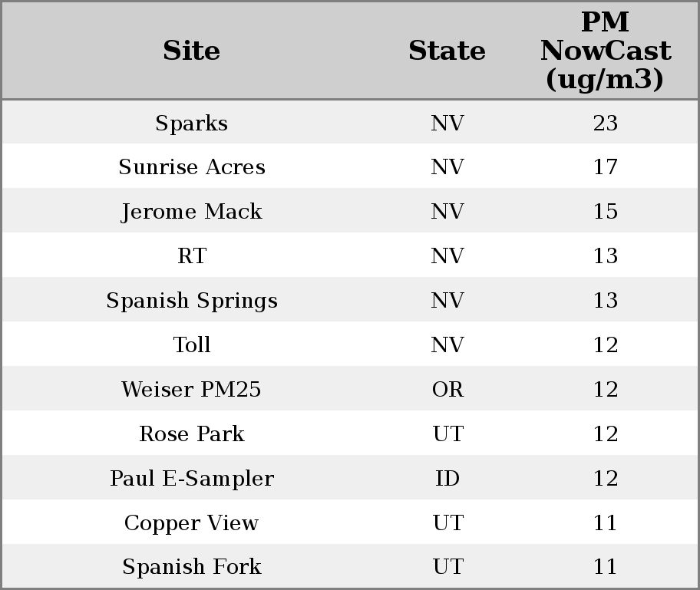
Task: Open the Sunrise Acres site entry
Action: tap(191, 168)
